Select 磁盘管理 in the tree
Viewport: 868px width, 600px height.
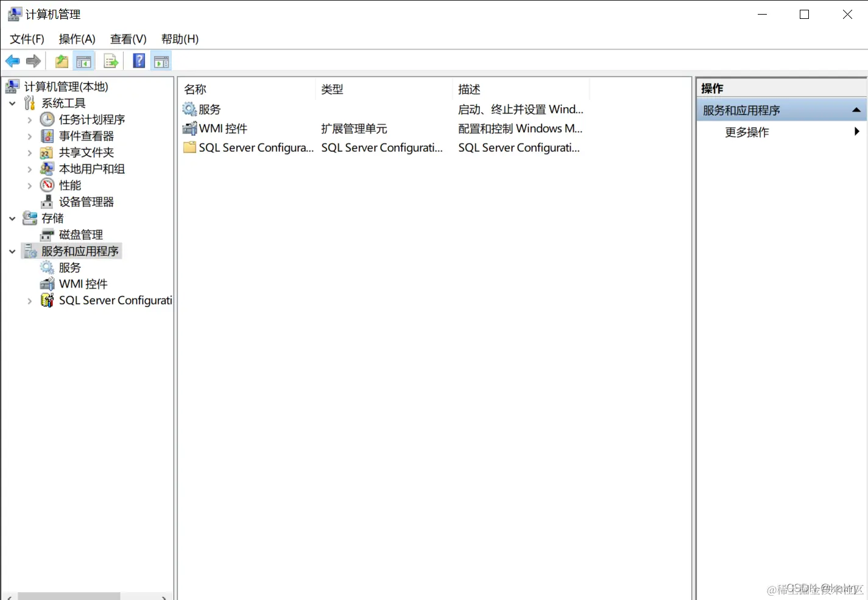pos(81,235)
